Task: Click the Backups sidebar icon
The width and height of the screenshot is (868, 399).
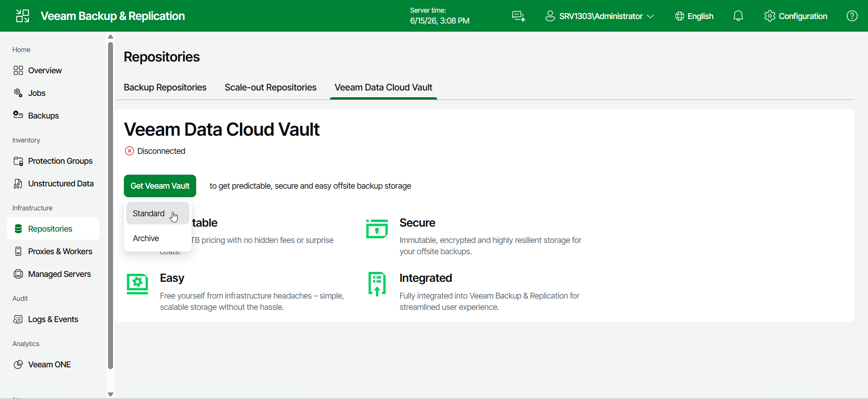Action: point(18,115)
